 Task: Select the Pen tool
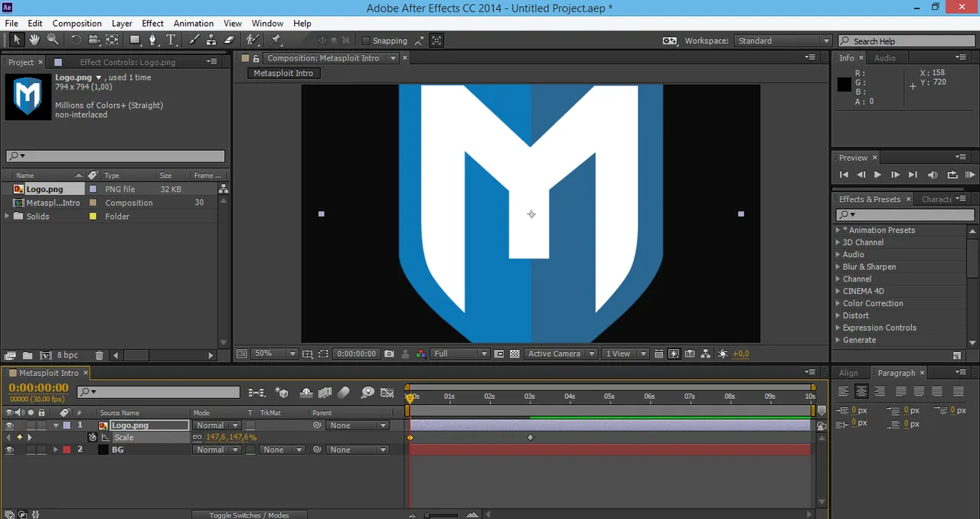152,40
